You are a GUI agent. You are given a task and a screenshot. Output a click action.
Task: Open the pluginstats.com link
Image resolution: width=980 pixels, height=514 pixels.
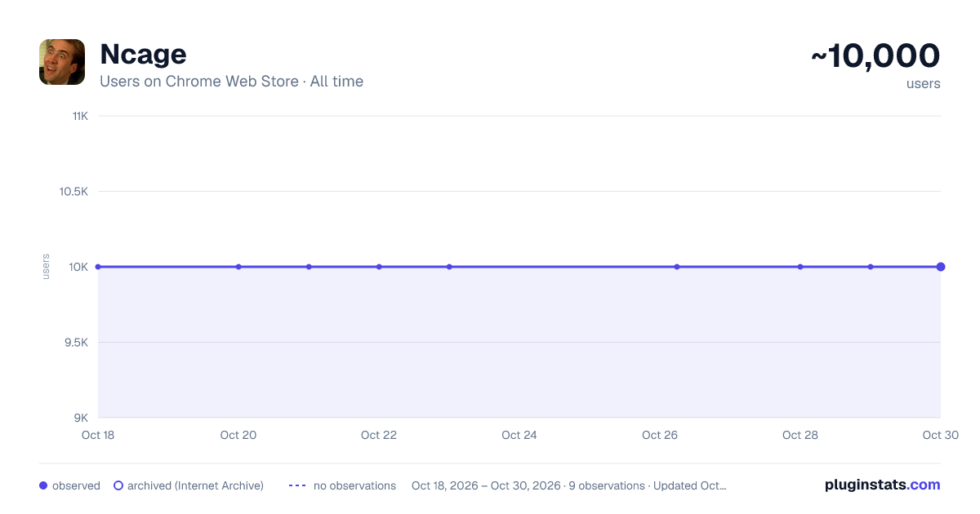(x=882, y=485)
